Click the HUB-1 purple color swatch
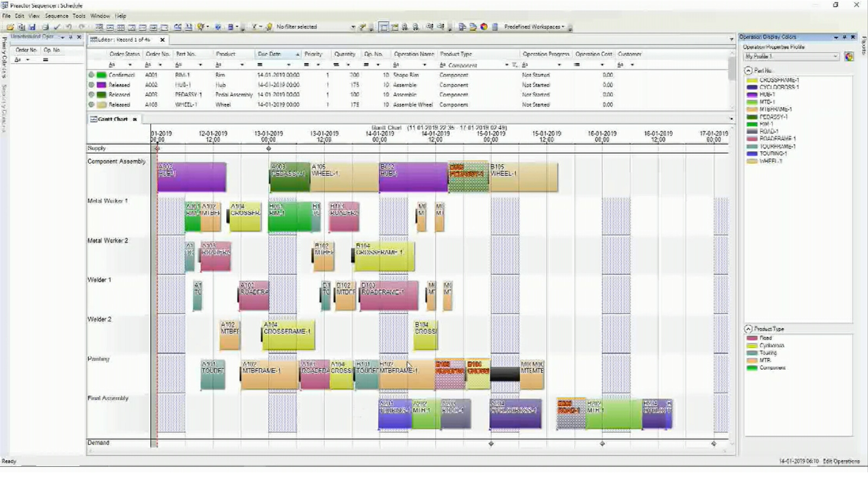The image size is (868, 488). [x=752, y=94]
